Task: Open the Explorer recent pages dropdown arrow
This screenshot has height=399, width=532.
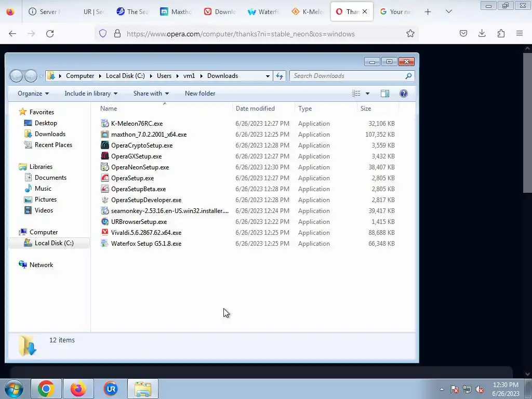Action: [41, 76]
